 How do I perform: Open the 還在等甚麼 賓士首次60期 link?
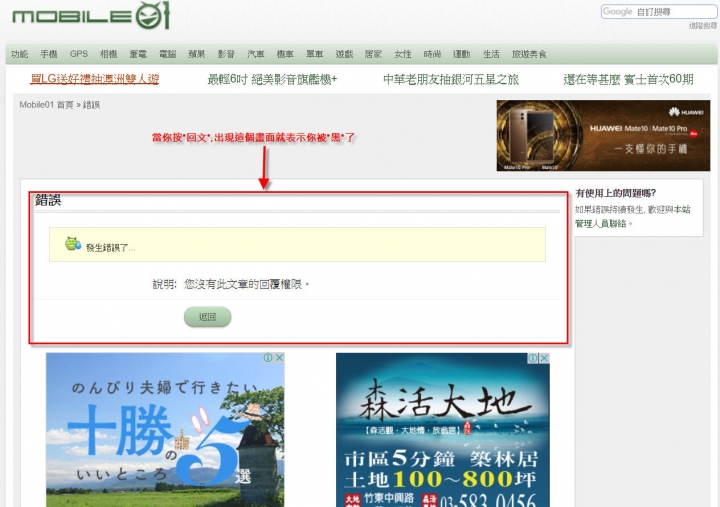point(628,79)
